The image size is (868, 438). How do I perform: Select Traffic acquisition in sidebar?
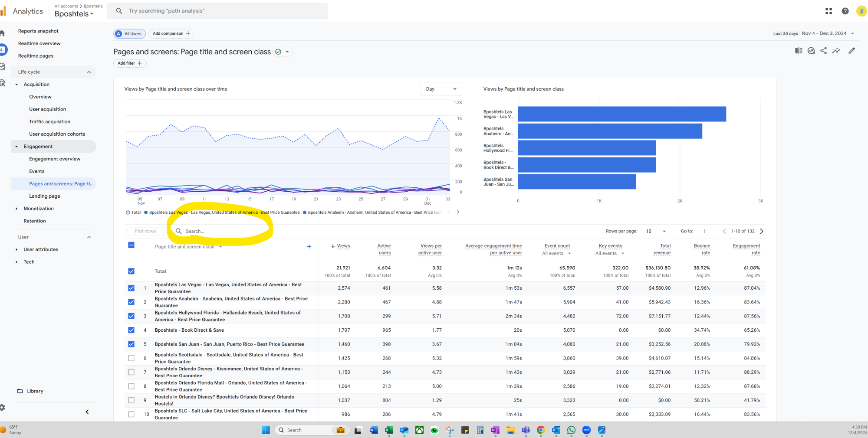[x=49, y=122]
